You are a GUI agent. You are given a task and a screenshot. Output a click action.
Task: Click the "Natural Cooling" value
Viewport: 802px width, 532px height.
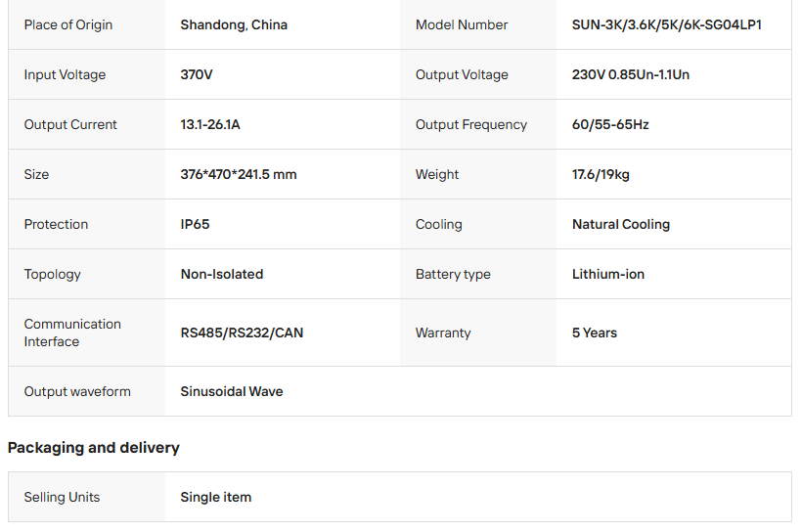point(621,224)
